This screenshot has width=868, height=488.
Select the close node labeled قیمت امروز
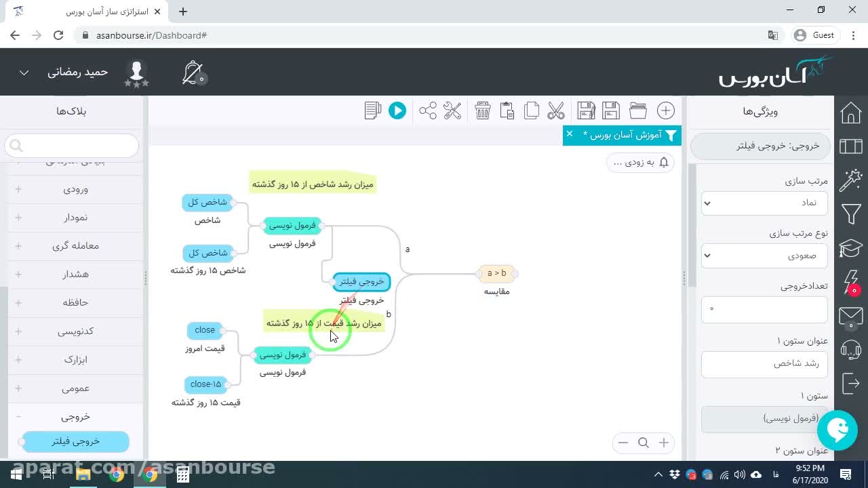(205, 331)
